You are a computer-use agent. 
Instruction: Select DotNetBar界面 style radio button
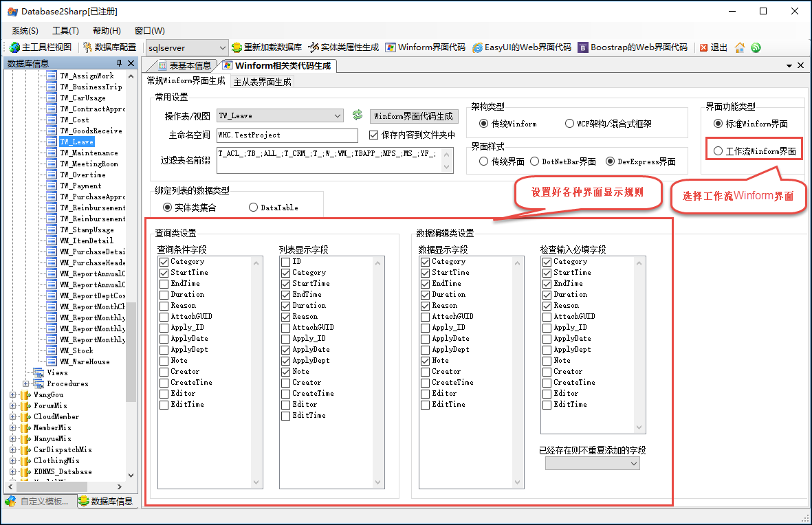pos(534,161)
